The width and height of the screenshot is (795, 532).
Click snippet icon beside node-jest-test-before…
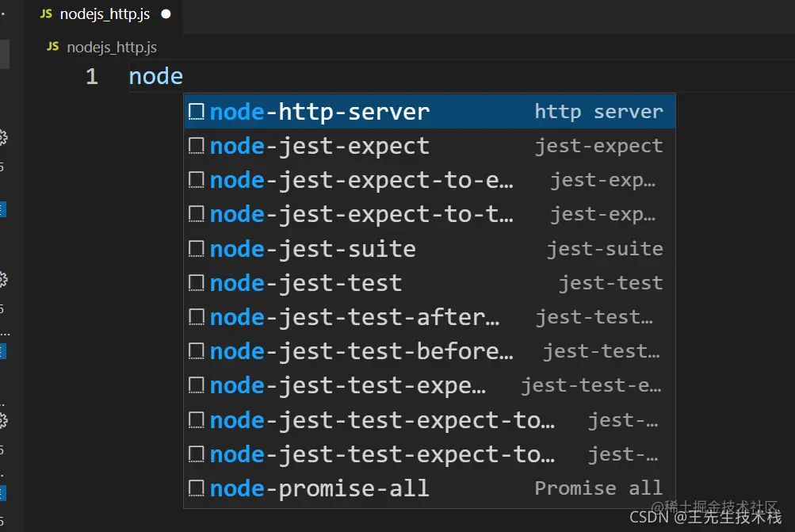click(197, 351)
